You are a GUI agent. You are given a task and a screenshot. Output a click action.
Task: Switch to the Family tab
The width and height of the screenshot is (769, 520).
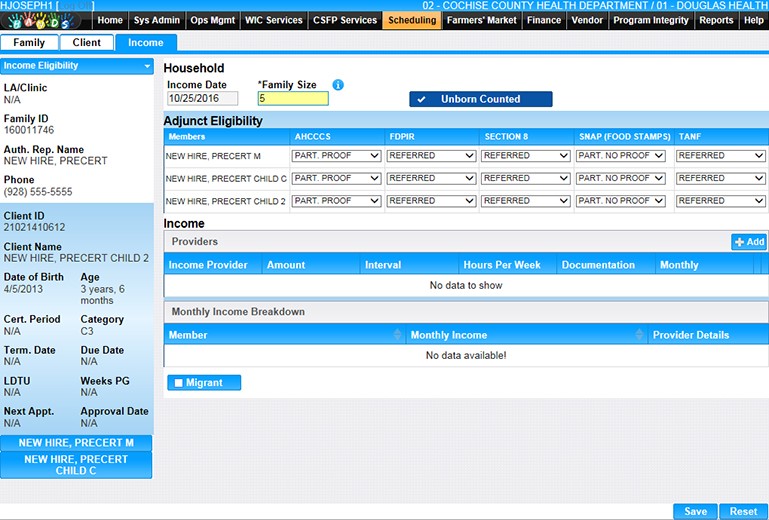pyautogui.click(x=29, y=43)
